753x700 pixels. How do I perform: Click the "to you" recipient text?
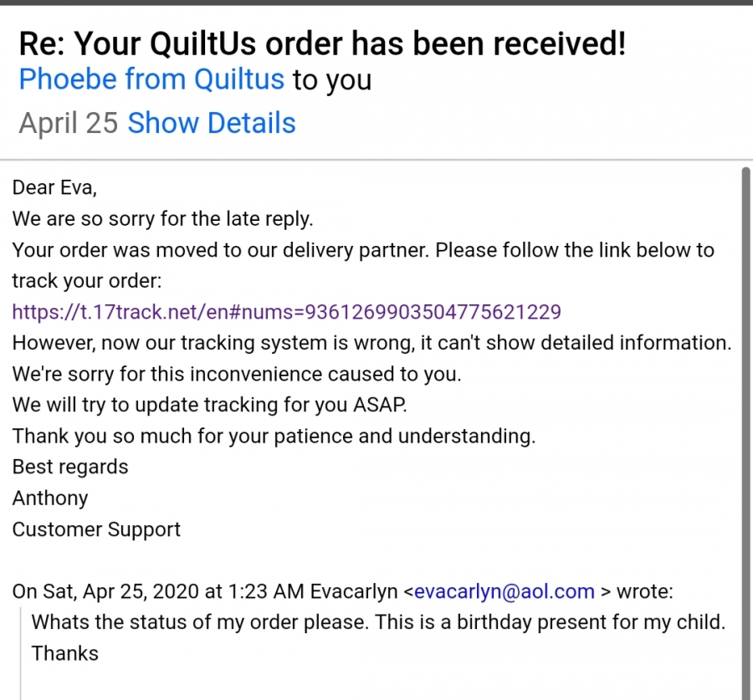click(332, 79)
